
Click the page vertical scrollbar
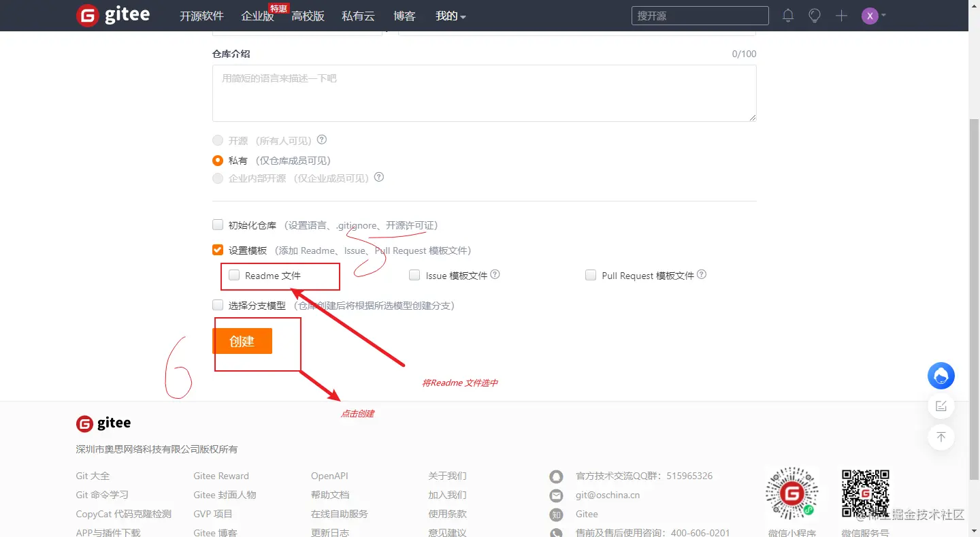[x=974, y=298]
